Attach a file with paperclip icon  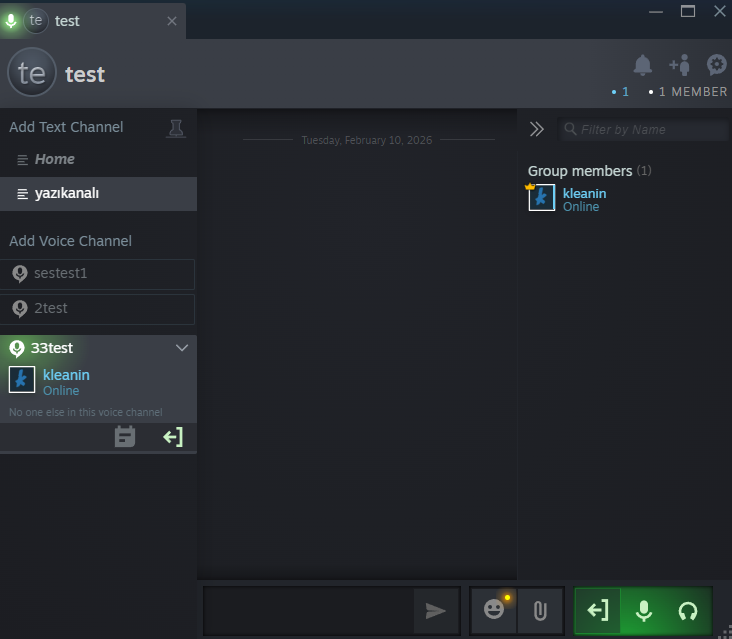(x=540, y=610)
